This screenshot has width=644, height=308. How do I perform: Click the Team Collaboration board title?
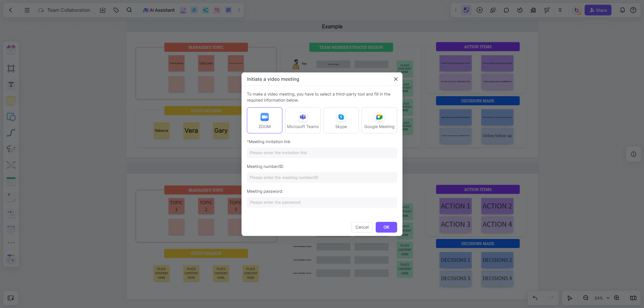pyautogui.click(x=69, y=10)
